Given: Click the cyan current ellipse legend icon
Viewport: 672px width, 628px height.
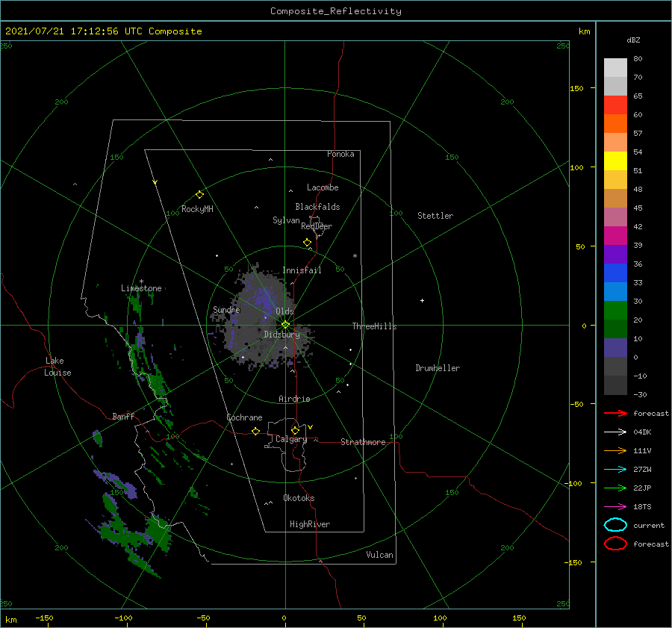Looking at the screenshot, I should tap(615, 525).
